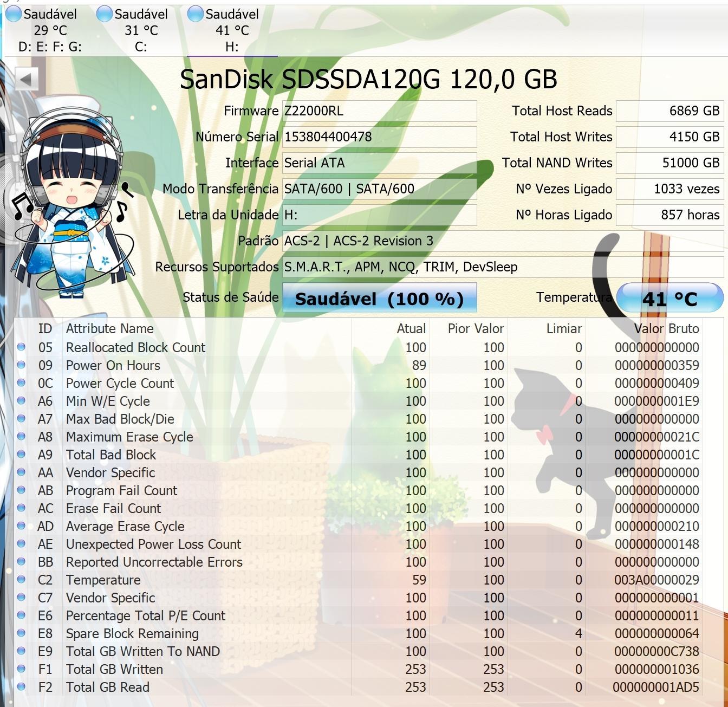Click the transfer mode field SATA/600 | SATA/600
Screen dimensions: 728x707
pyautogui.click(x=379, y=189)
